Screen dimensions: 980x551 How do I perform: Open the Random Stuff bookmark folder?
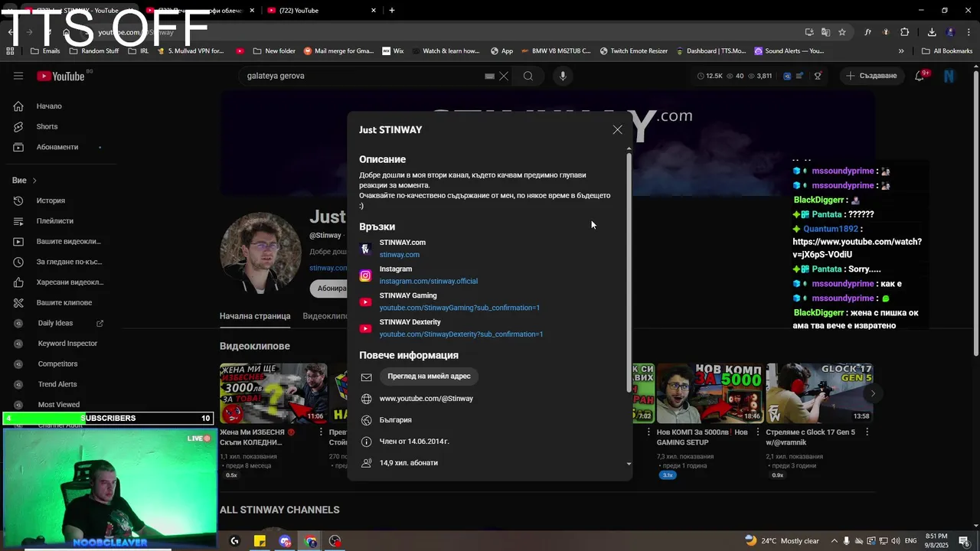point(94,51)
